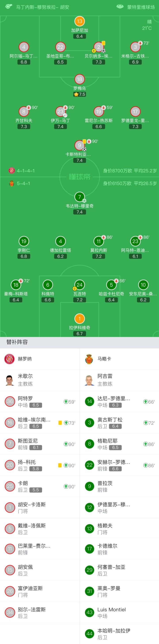The height and width of the screenshot is (644, 159).
Task: Open Girona team crest beside 赫罗纳
Action: [9, 359]
